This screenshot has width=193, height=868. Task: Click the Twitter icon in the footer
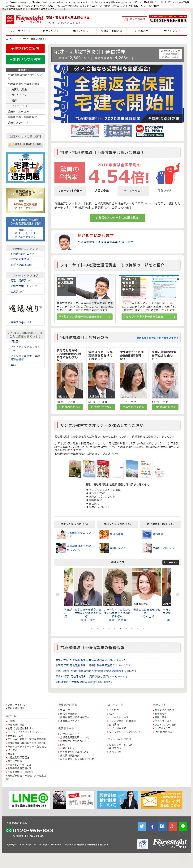pyautogui.click(x=142, y=826)
